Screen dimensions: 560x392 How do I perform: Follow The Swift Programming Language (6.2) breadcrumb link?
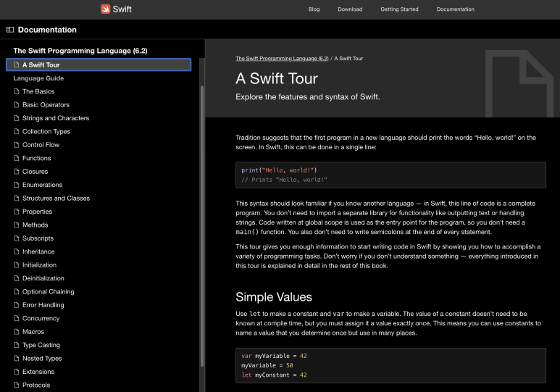point(282,58)
